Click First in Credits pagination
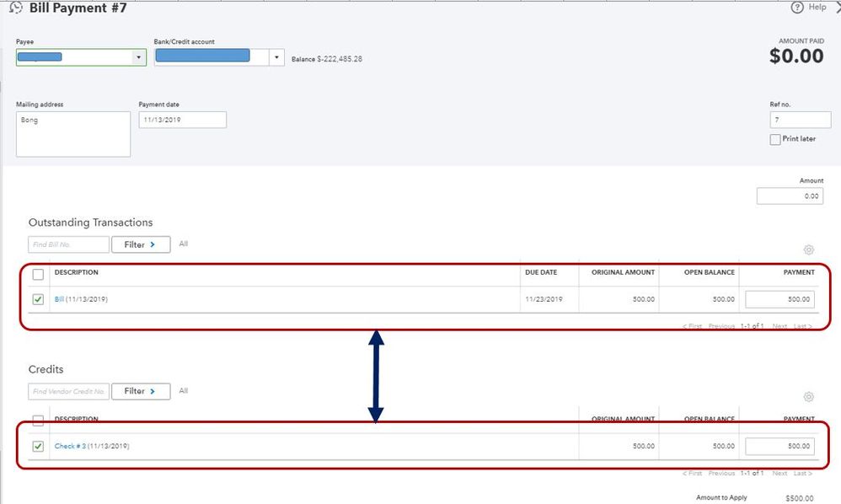The image size is (841, 504). [692, 473]
